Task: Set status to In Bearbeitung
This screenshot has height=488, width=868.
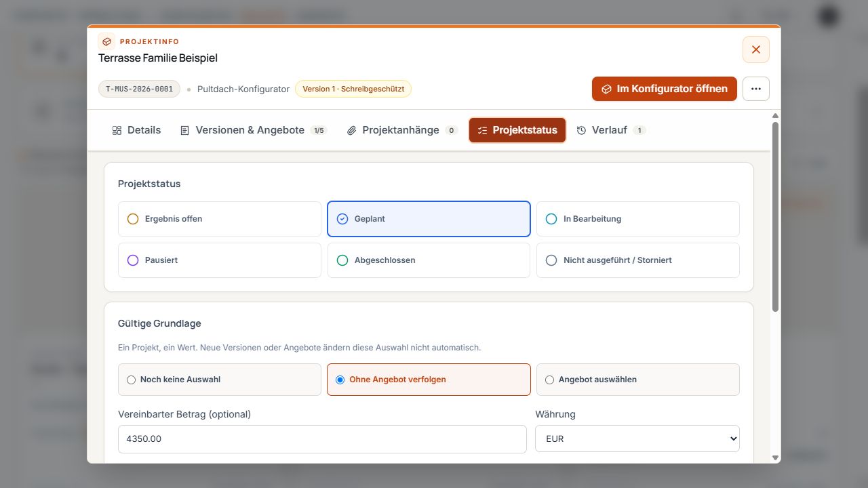Action: 638,219
